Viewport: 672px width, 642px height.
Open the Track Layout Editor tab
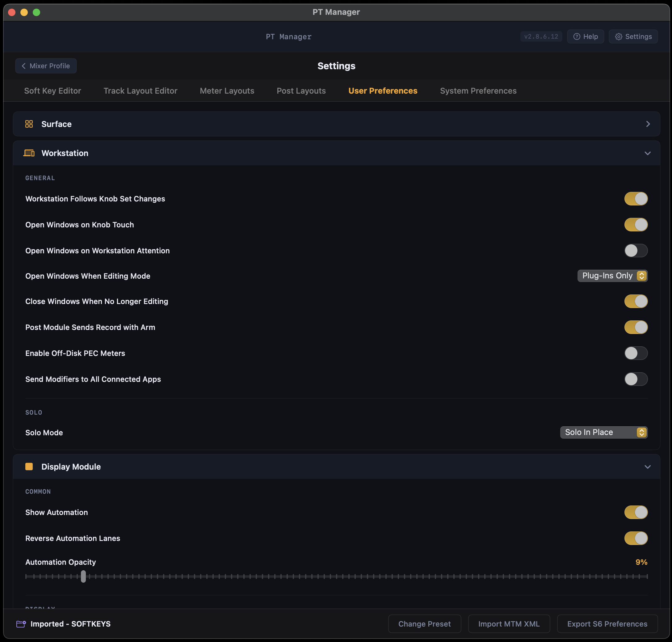tap(140, 91)
